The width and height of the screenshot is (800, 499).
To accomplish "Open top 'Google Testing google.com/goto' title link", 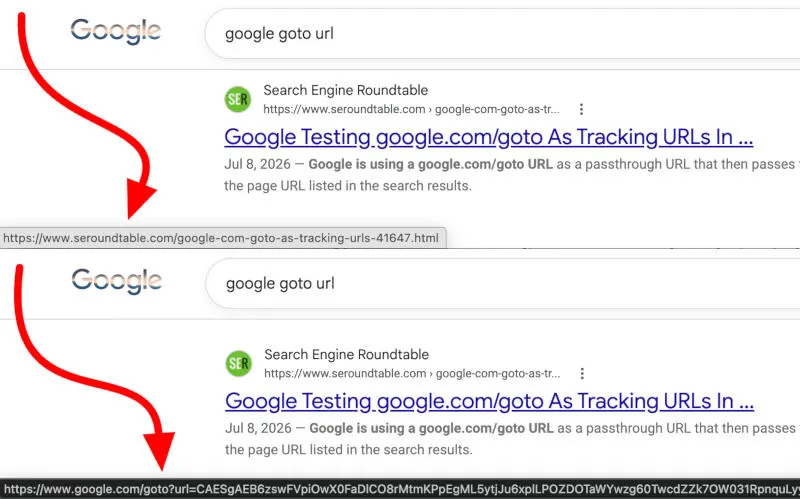I will 489,137.
